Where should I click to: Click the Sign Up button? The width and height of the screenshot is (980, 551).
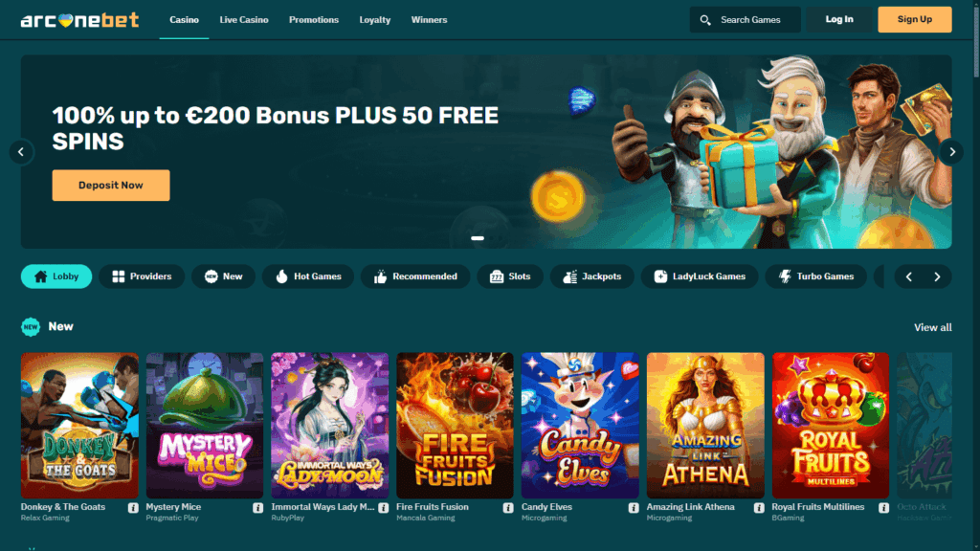914,19
